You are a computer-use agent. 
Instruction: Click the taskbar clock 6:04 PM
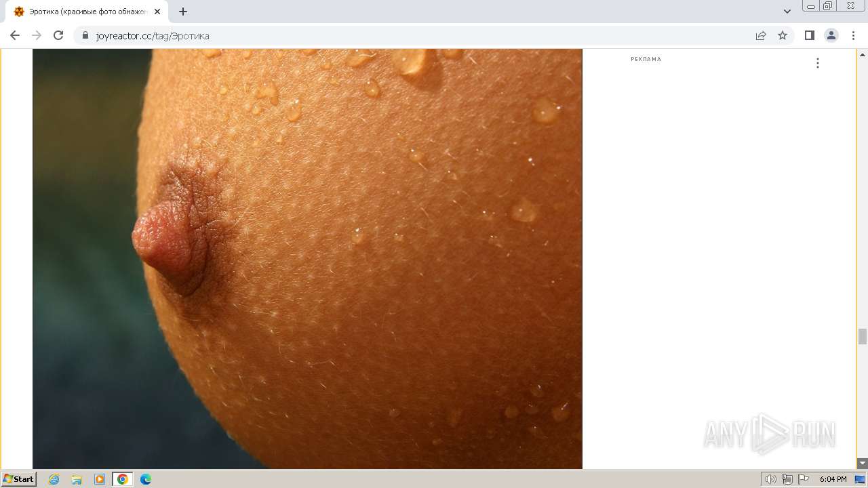(833, 479)
